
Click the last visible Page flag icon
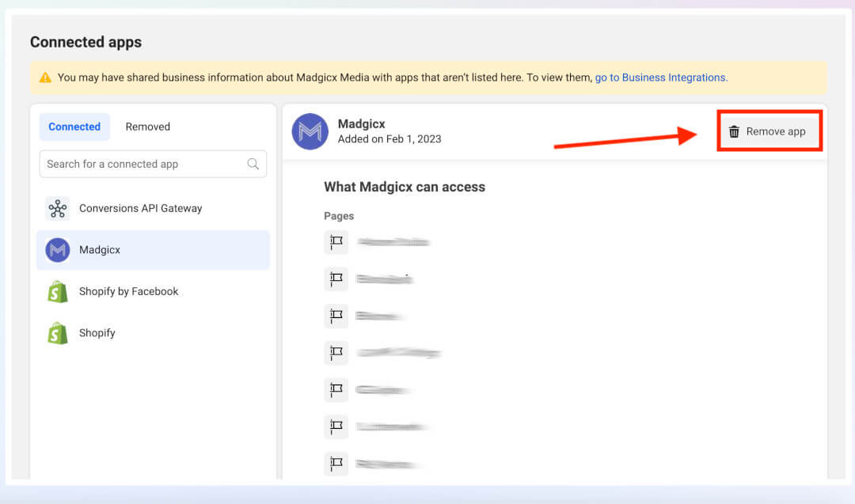(x=336, y=464)
